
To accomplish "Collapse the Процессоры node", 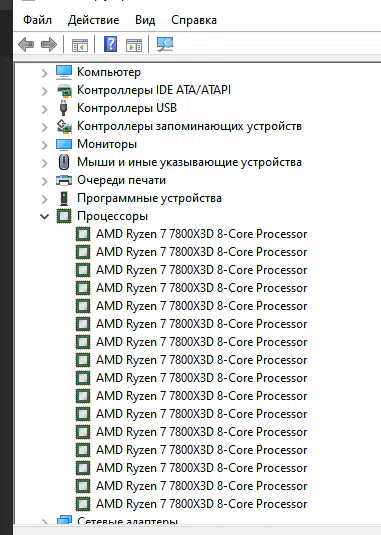I will tap(44, 216).
